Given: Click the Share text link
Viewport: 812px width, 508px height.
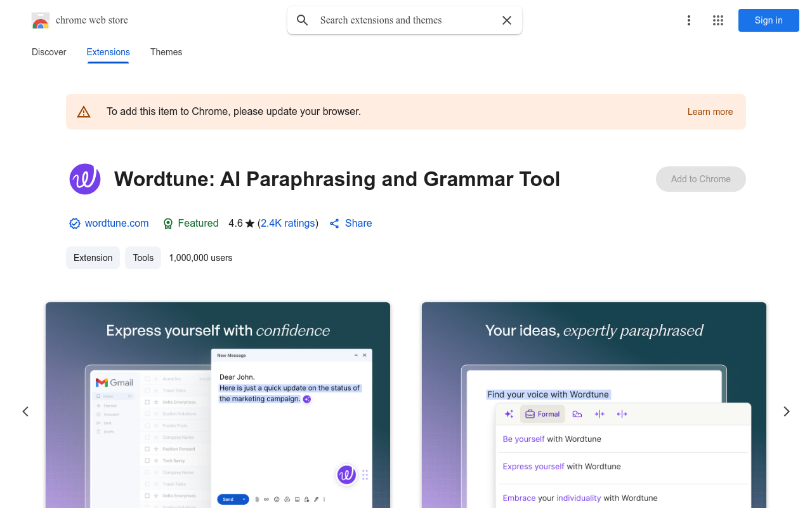Looking at the screenshot, I should pos(358,224).
